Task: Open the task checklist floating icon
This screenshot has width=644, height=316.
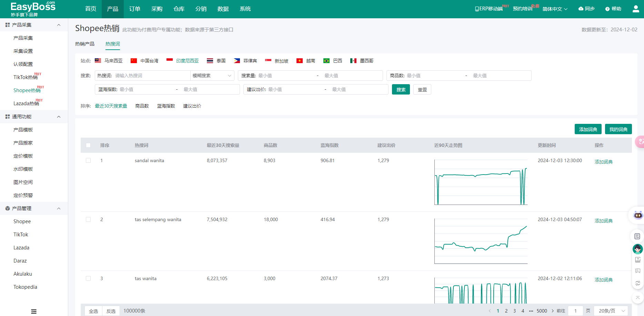Action: 637,236
